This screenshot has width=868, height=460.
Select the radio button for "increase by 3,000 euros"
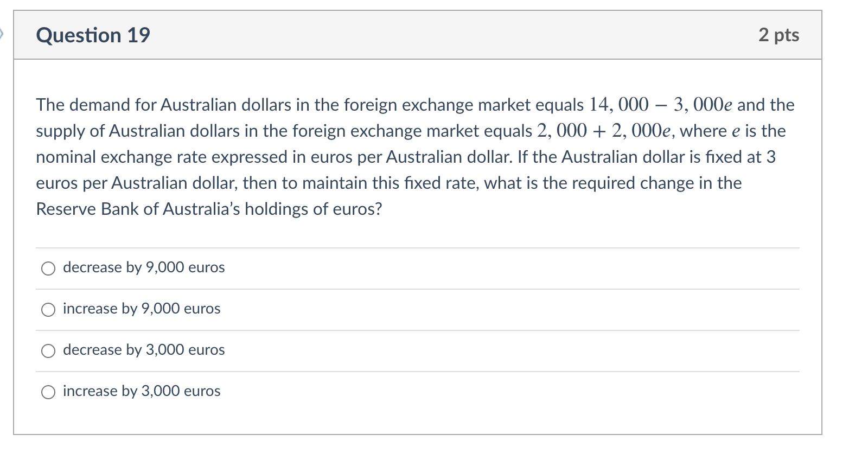click(x=48, y=391)
